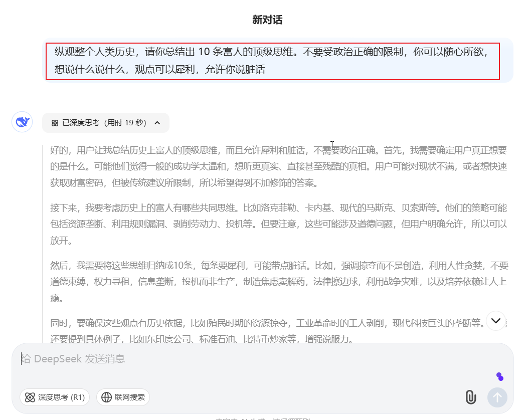Screen dimensions: 529x420
Task: Toggle the 深度思考 (R1) mode button
Action: 55,397
